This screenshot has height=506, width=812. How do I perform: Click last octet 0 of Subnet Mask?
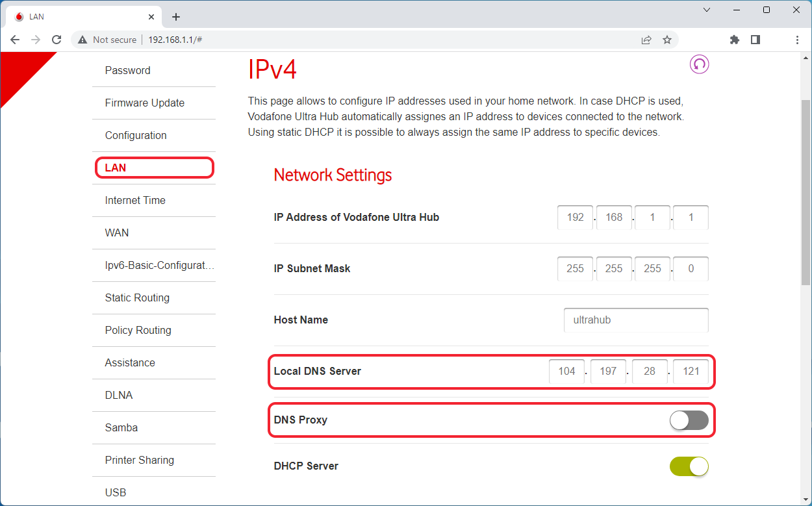point(691,269)
